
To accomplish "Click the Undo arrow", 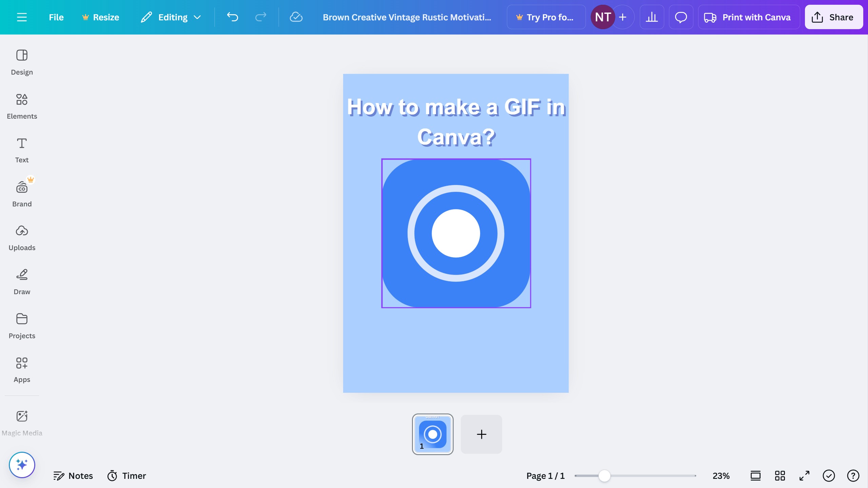I will pyautogui.click(x=232, y=17).
